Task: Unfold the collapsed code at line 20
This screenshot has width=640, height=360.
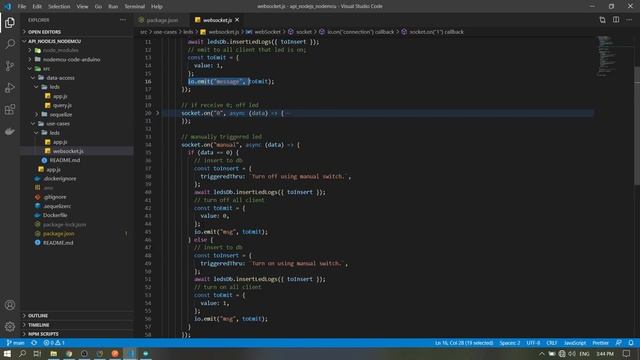Action: click(158, 113)
